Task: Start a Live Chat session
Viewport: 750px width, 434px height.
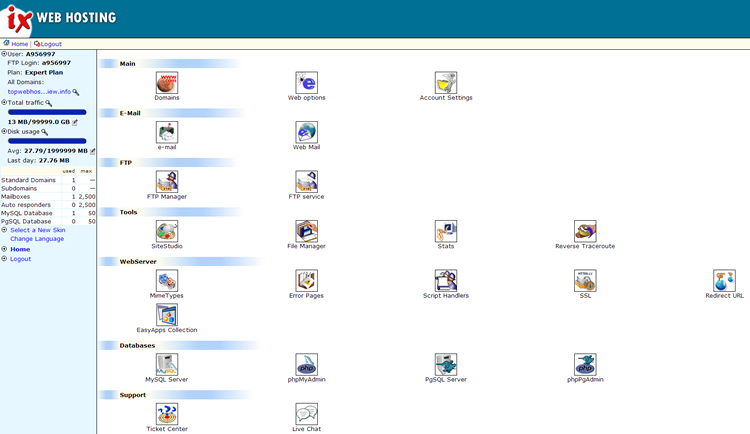Action: pos(306,413)
